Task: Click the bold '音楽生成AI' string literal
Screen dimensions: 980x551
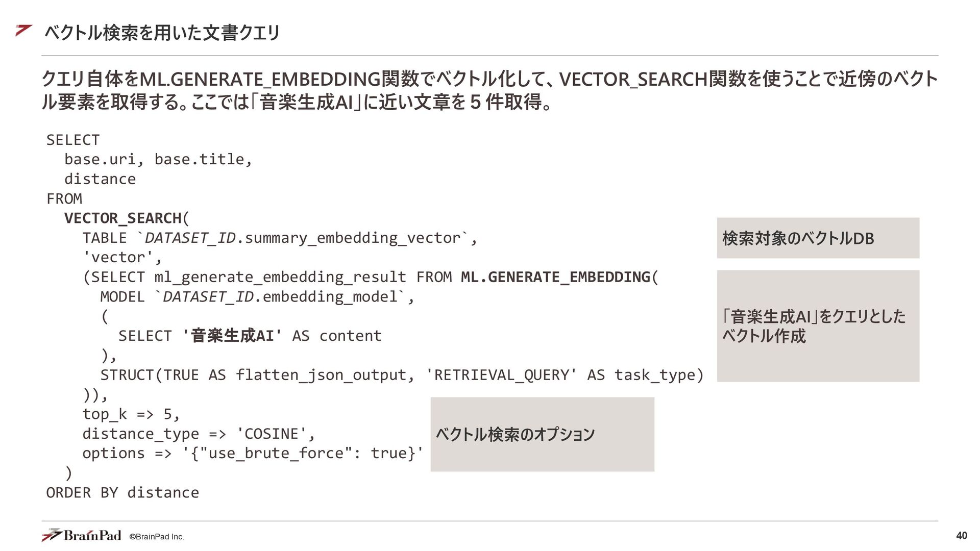Action: point(232,336)
